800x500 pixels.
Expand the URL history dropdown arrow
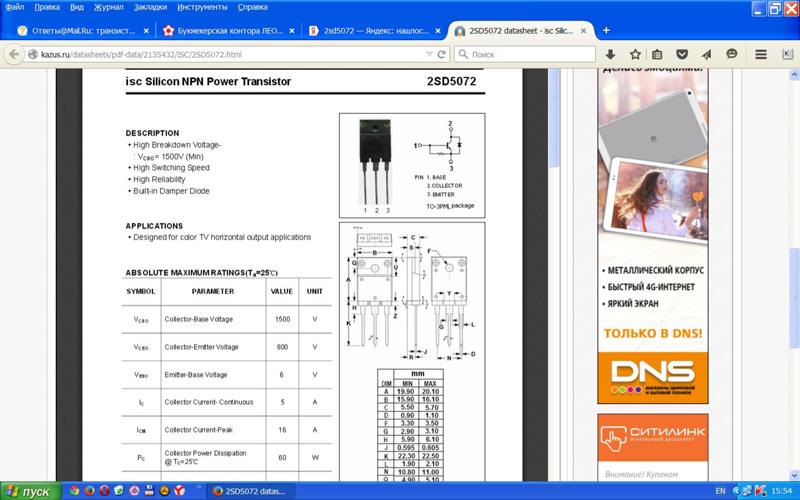click(x=428, y=54)
